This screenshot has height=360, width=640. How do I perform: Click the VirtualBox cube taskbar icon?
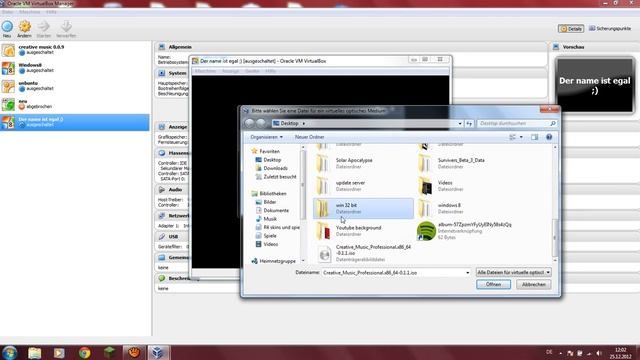tap(158, 353)
